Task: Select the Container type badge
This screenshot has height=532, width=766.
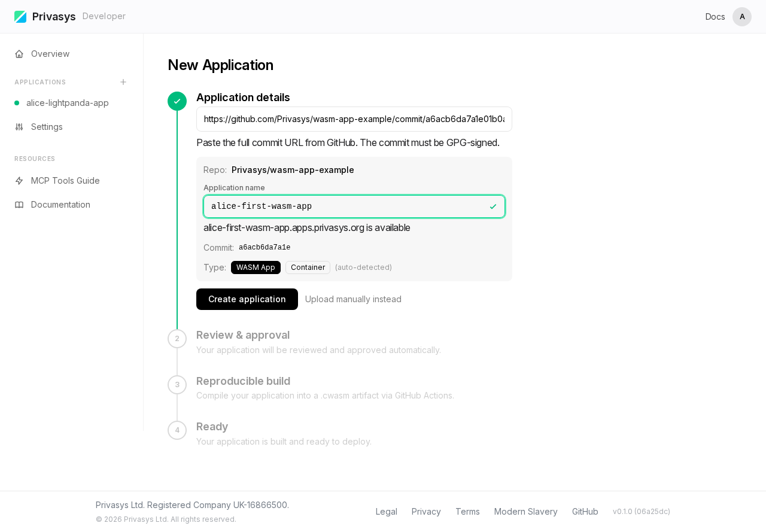Action: point(308,267)
